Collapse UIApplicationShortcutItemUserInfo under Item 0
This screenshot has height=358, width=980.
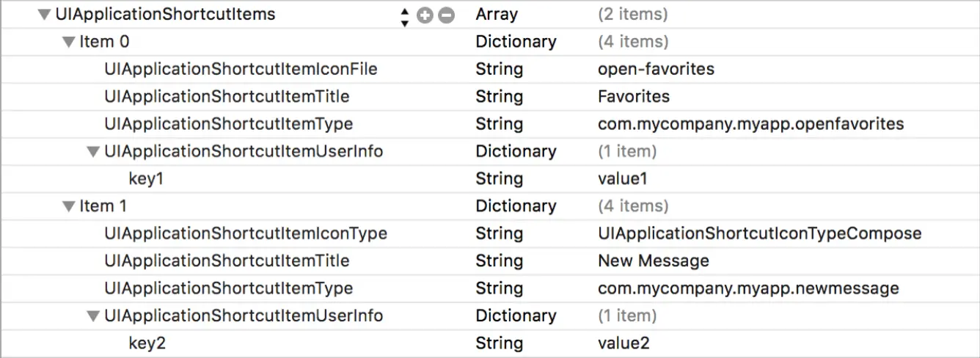coord(93,152)
